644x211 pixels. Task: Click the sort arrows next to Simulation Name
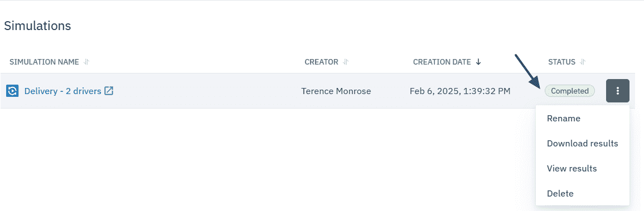coord(86,62)
